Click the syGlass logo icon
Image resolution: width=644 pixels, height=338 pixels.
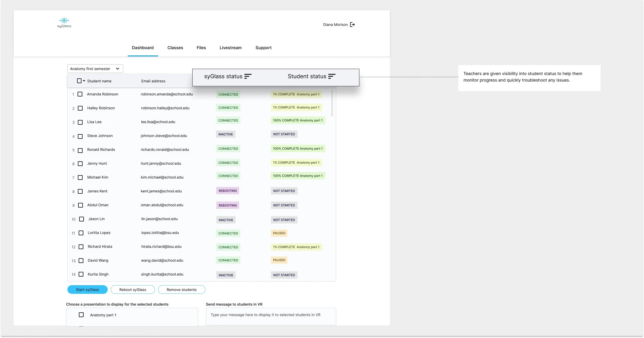[x=64, y=21]
